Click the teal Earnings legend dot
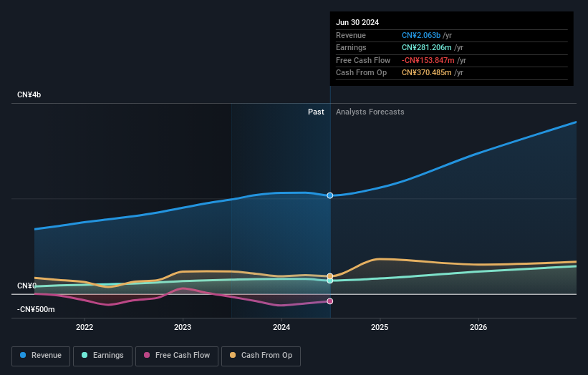 coord(85,355)
